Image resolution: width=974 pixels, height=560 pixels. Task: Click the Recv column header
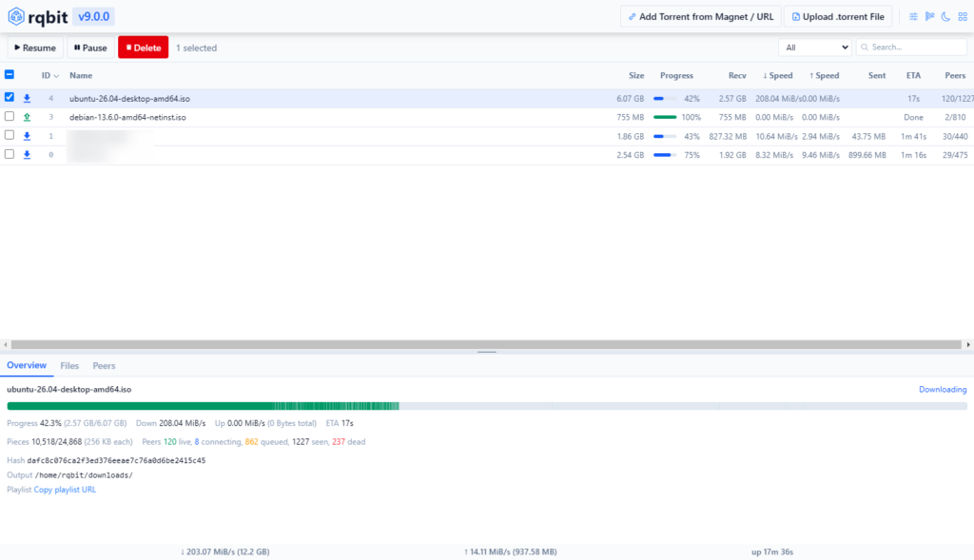(x=737, y=76)
